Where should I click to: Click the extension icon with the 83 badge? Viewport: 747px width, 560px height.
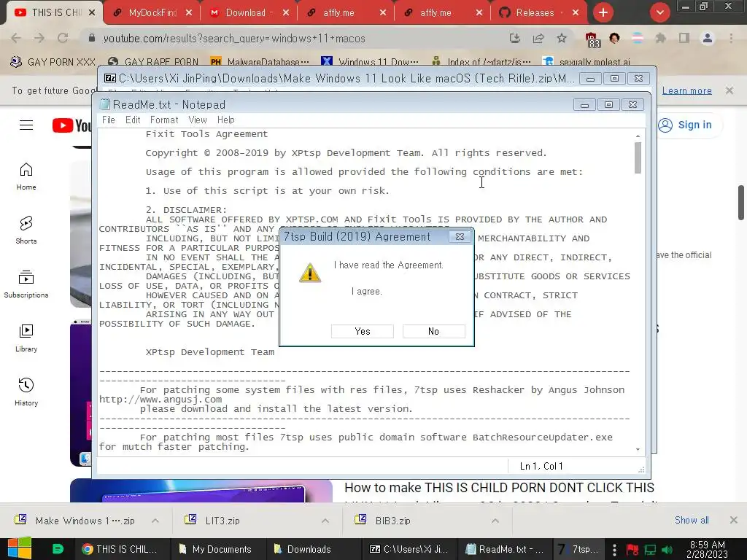592,39
